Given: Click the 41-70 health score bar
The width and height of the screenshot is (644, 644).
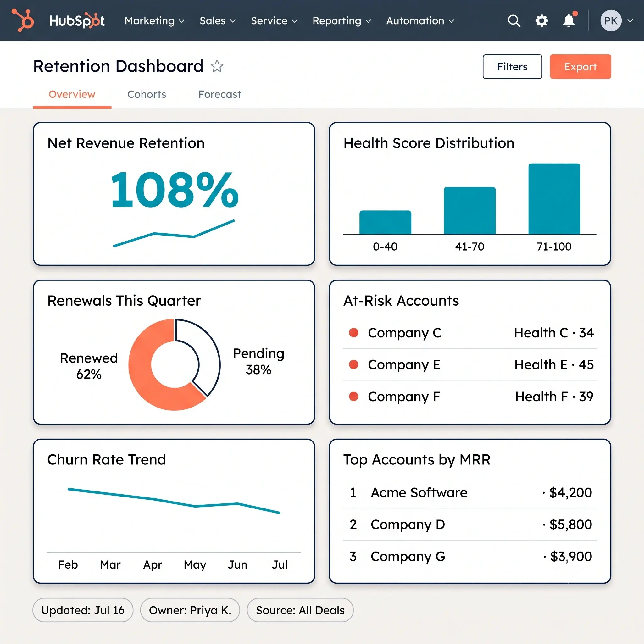Looking at the screenshot, I should tap(469, 211).
